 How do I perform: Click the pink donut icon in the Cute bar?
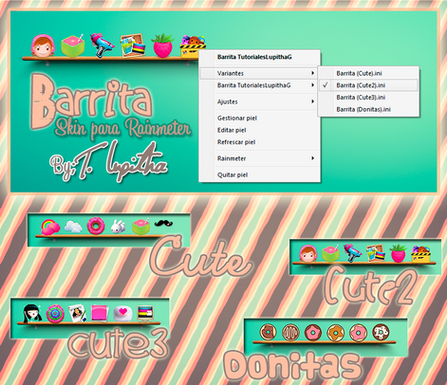click(x=96, y=226)
